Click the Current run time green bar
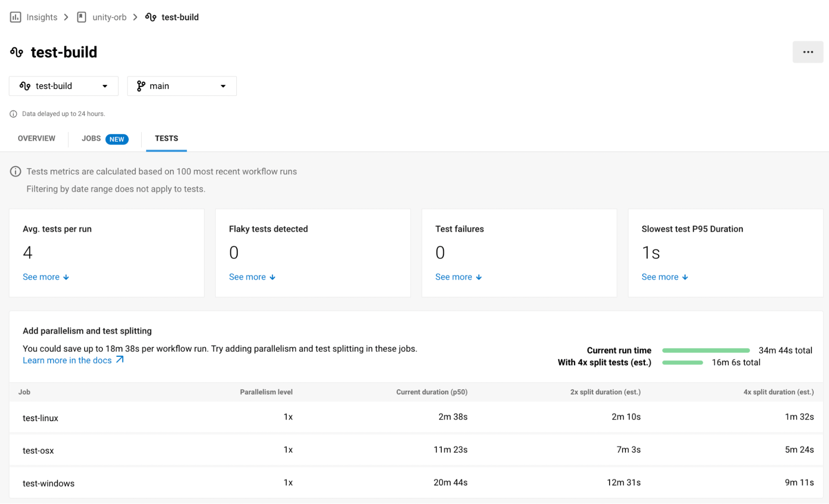This screenshot has height=504, width=829. click(x=705, y=351)
